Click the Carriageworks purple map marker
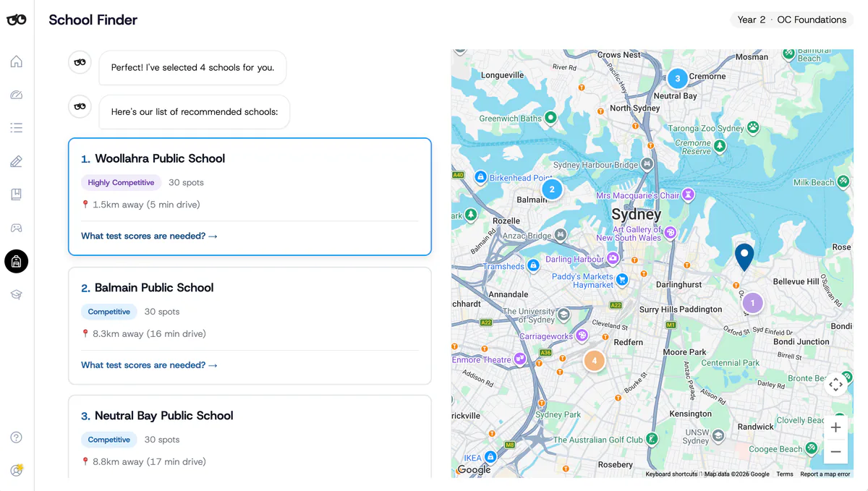 (581, 336)
